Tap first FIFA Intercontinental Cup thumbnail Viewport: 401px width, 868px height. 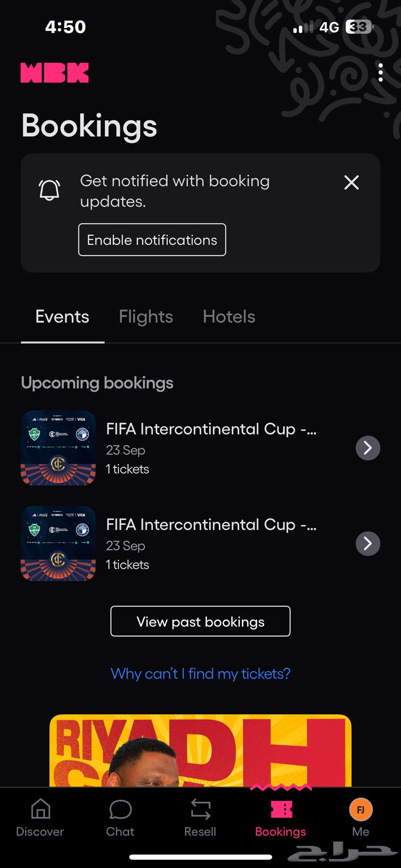pos(58,448)
